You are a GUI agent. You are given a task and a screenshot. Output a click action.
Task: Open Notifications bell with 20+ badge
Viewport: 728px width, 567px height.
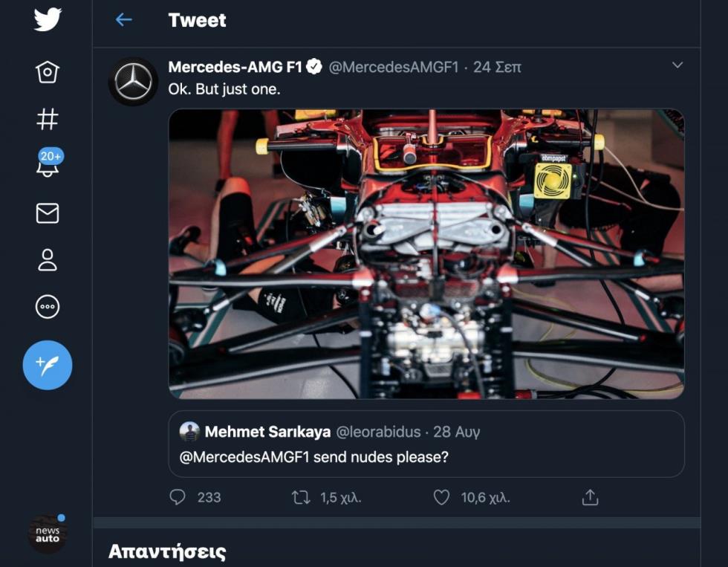tap(48, 164)
